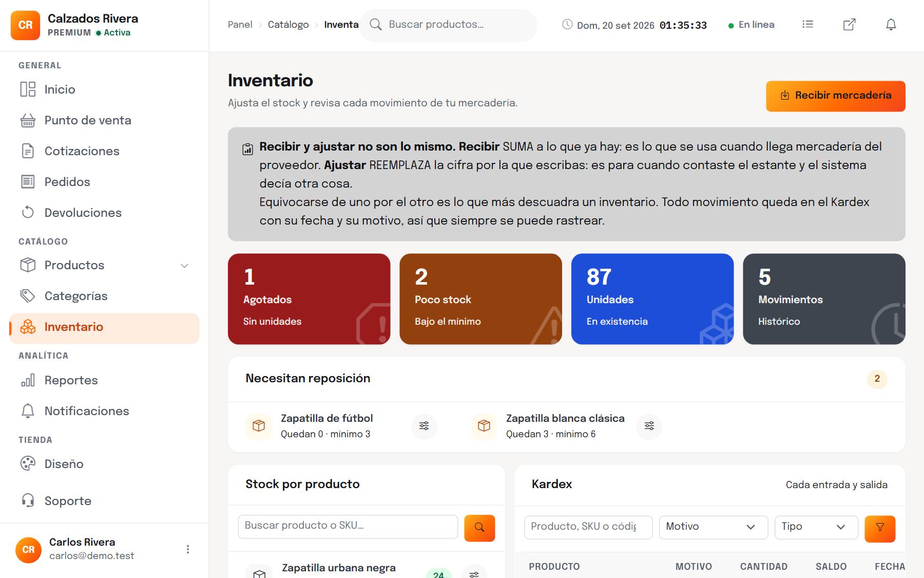Adjust stock for Zapatilla de fútbol
Viewport: 924px width, 578px height.
(424, 426)
